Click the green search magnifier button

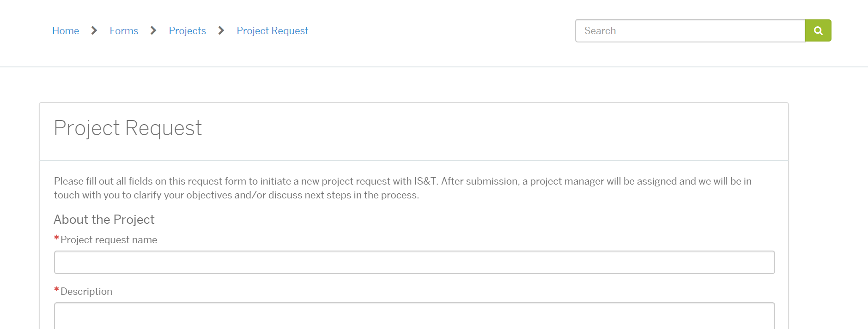(818, 30)
